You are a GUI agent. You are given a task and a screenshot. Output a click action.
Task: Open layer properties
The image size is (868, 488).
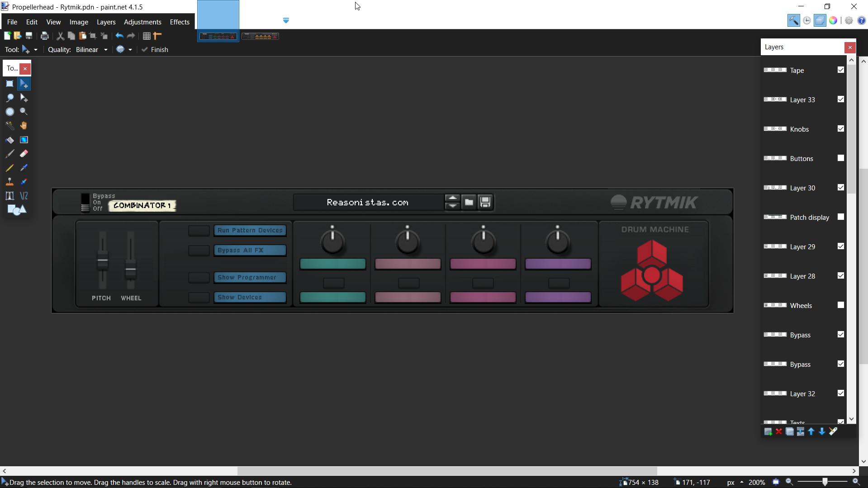point(833,432)
